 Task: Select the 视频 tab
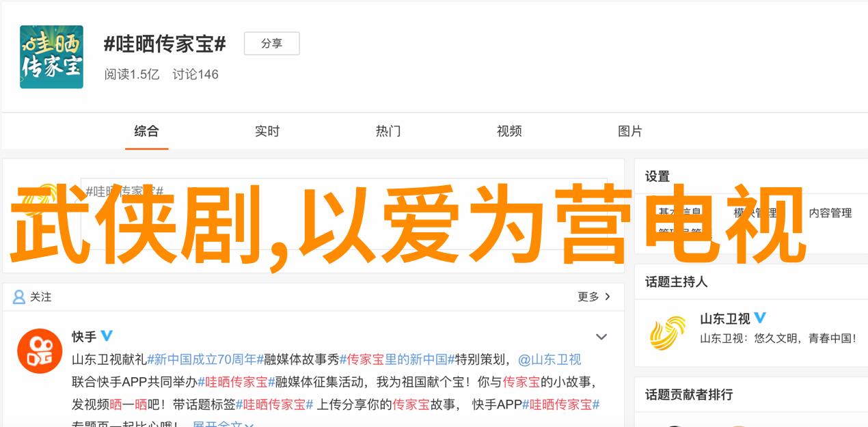pos(509,131)
